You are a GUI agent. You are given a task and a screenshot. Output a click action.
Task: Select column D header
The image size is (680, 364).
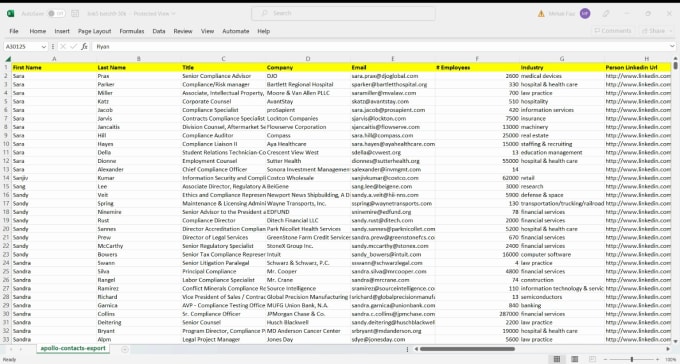[x=308, y=59]
